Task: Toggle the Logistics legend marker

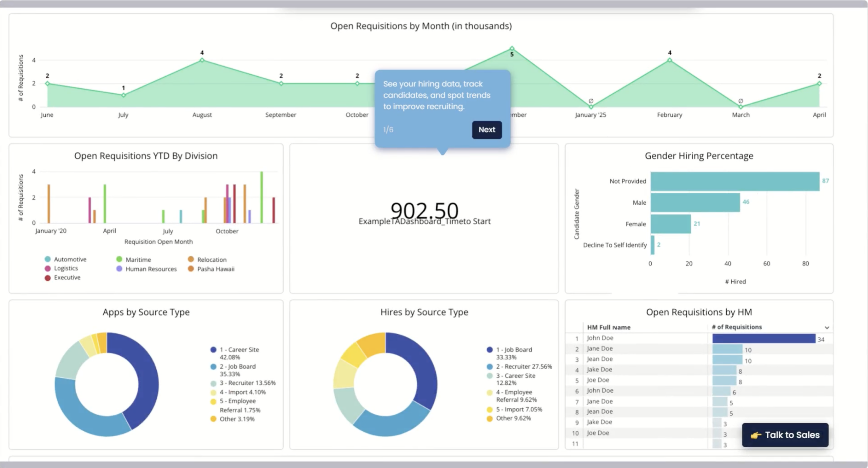Action: [48, 268]
